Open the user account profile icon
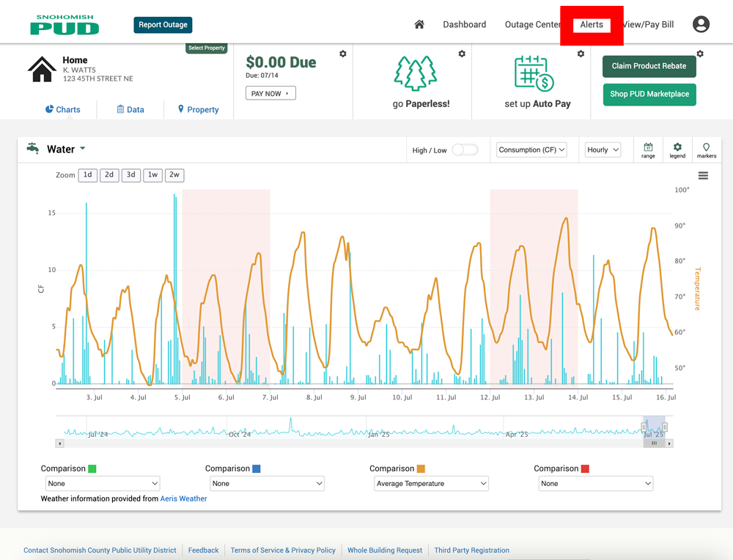 (701, 24)
